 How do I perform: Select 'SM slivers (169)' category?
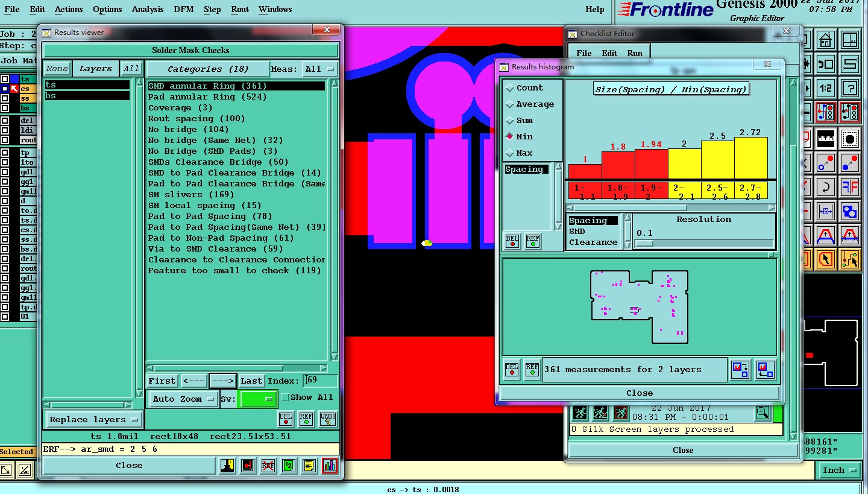(191, 195)
